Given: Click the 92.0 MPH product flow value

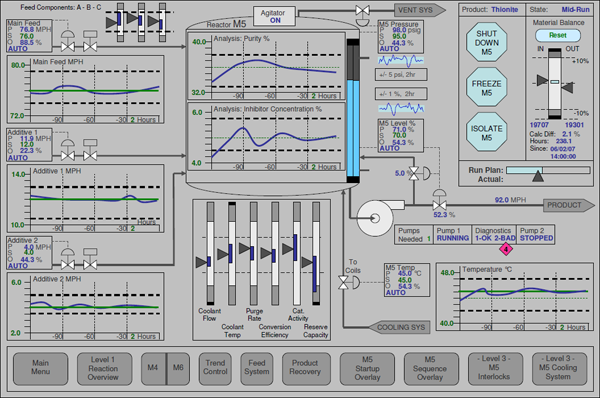Looking at the screenshot, I should tap(510, 200).
